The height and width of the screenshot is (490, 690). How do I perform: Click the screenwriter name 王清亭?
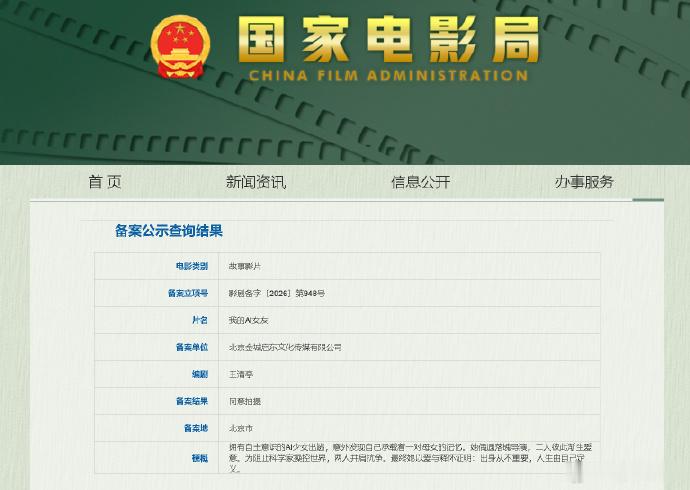[241, 375]
